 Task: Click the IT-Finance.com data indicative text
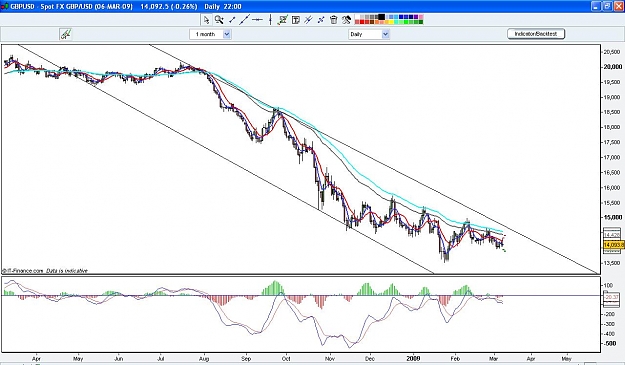click(x=45, y=271)
